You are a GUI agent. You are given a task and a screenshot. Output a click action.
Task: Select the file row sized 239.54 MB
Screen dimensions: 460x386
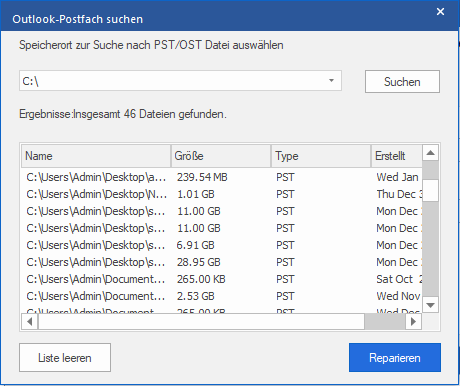222,177
